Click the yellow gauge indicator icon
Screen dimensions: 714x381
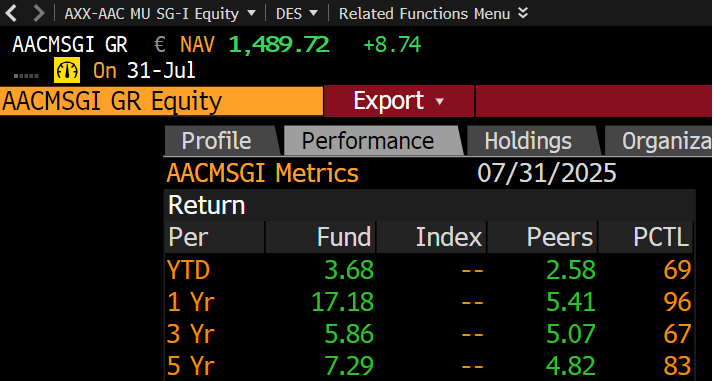[x=67, y=71]
